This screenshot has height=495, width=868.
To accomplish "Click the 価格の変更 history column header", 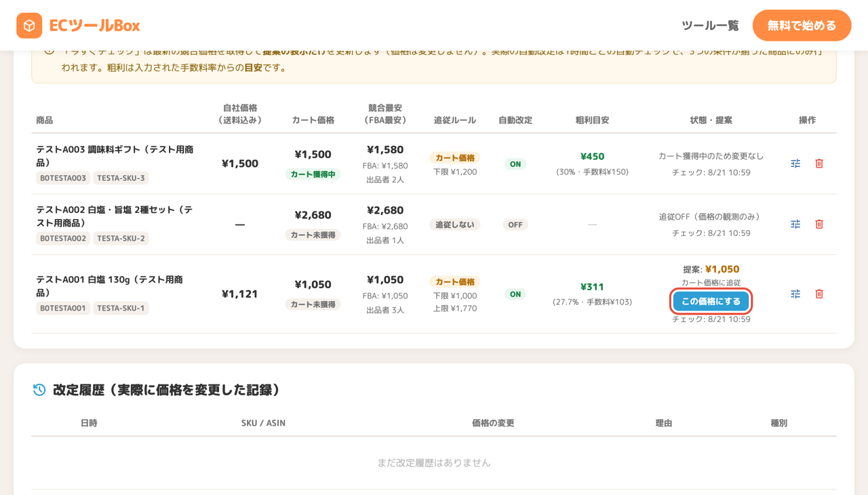I will (x=493, y=423).
